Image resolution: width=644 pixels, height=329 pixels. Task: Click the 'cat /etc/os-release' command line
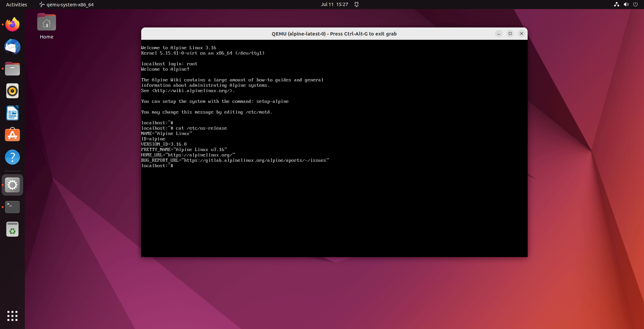click(184, 128)
